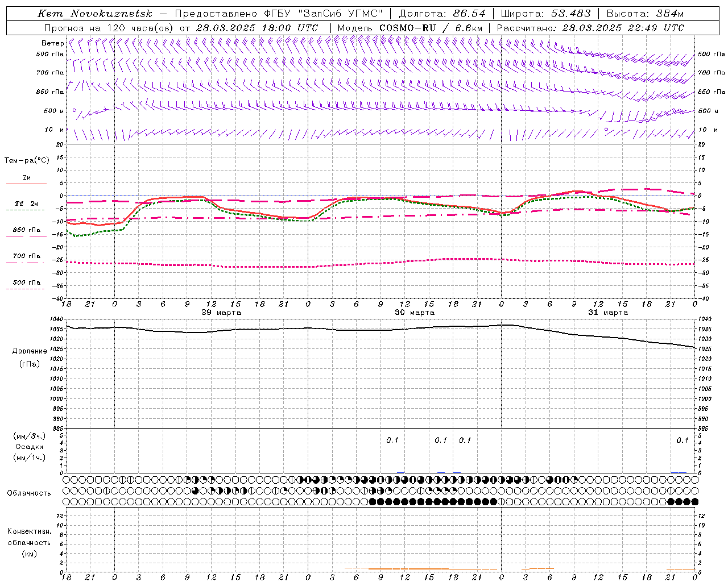Click the 'Конвективн.' convective cloud label
The image size is (728, 582).
[x=29, y=531]
